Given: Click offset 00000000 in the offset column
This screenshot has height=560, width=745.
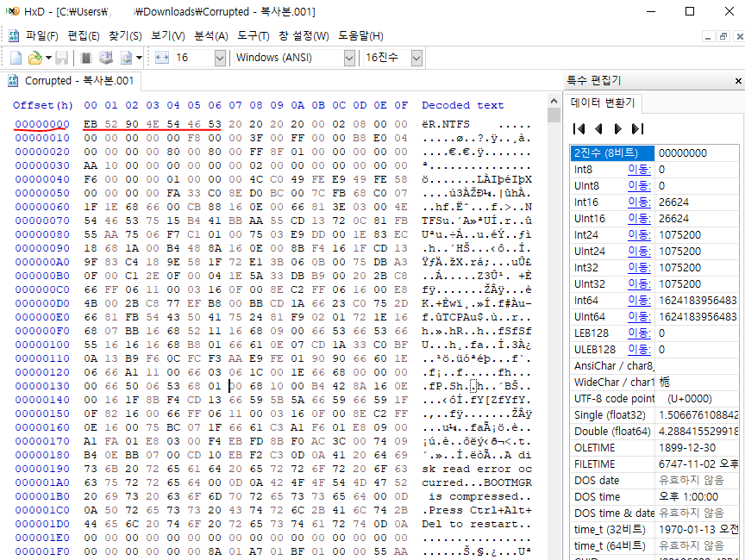Looking at the screenshot, I should [42, 124].
